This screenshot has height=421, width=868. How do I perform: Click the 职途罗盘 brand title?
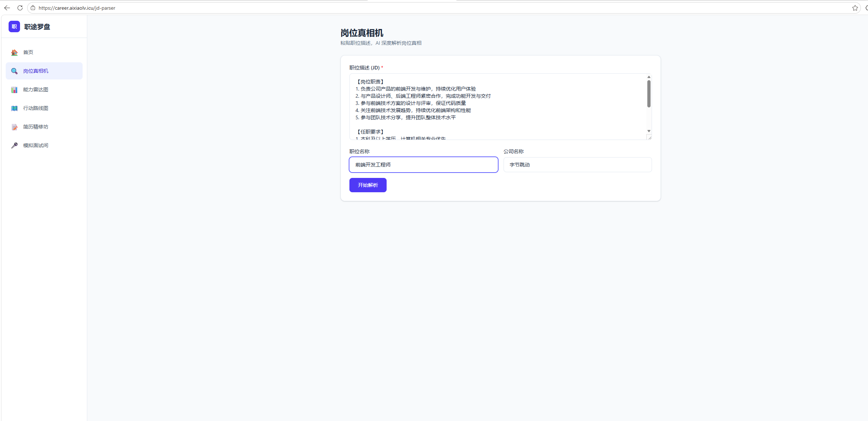37,27
